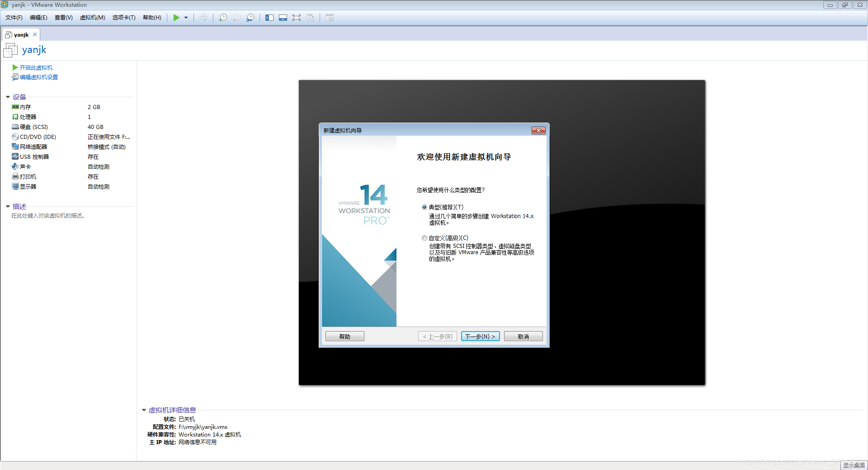868x470 pixels.
Task: Click the revert to snapshot icon
Action: click(x=236, y=18)
